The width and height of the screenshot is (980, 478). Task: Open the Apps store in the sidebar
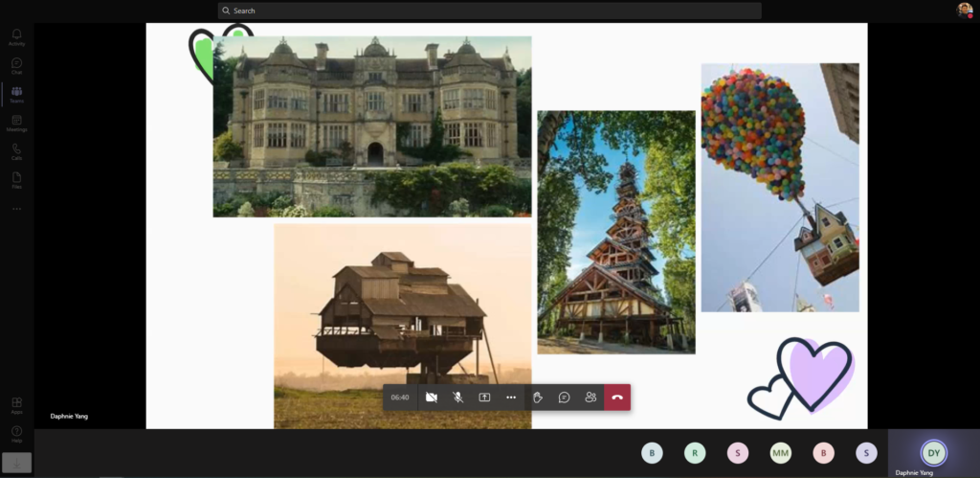[x=17, y=406]
